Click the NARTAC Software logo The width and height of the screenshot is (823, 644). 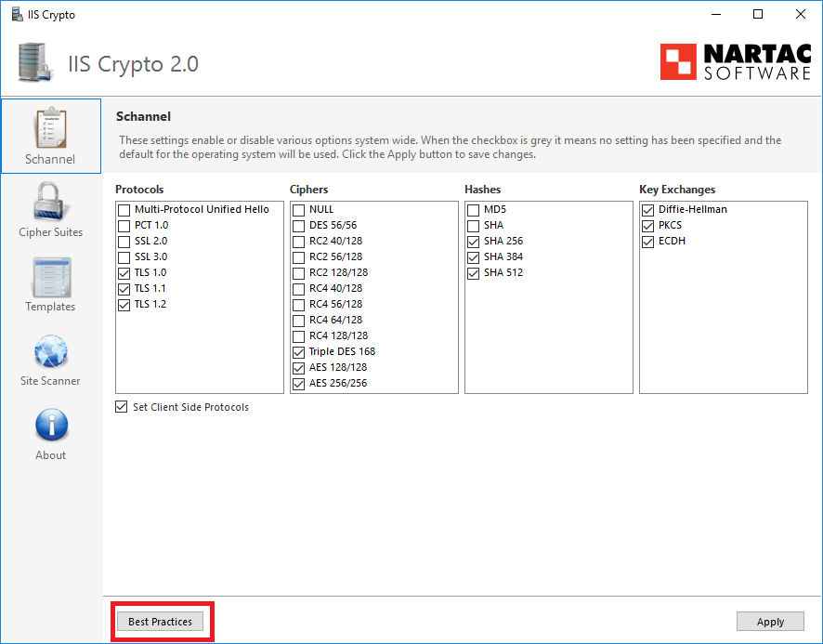coord(736,62)
